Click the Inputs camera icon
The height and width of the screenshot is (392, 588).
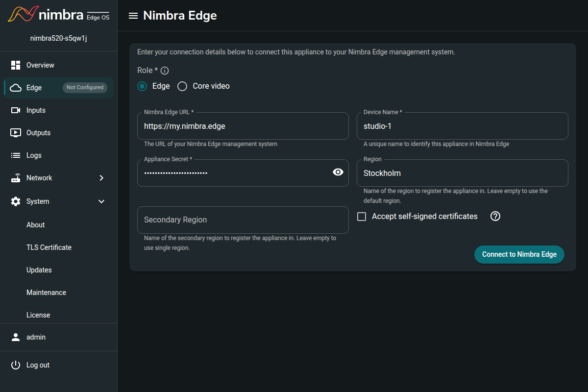coord(16,110)
